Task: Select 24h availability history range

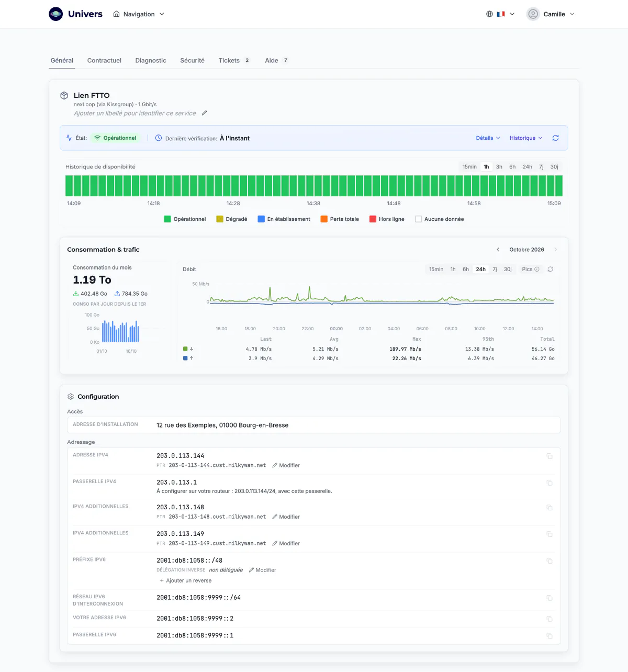Action: (528, 167)
